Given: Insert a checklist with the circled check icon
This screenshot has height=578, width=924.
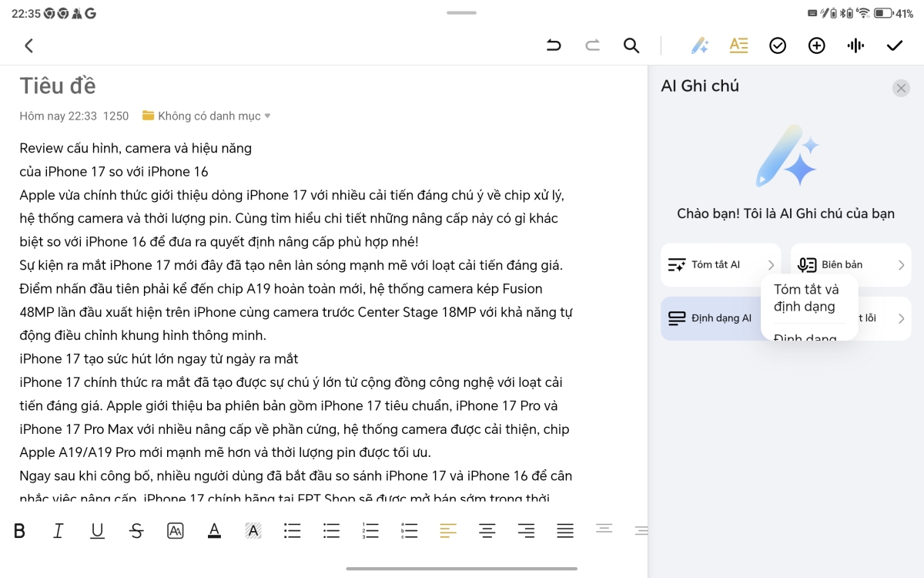Looking at the screenshot, I should [778, 45].
